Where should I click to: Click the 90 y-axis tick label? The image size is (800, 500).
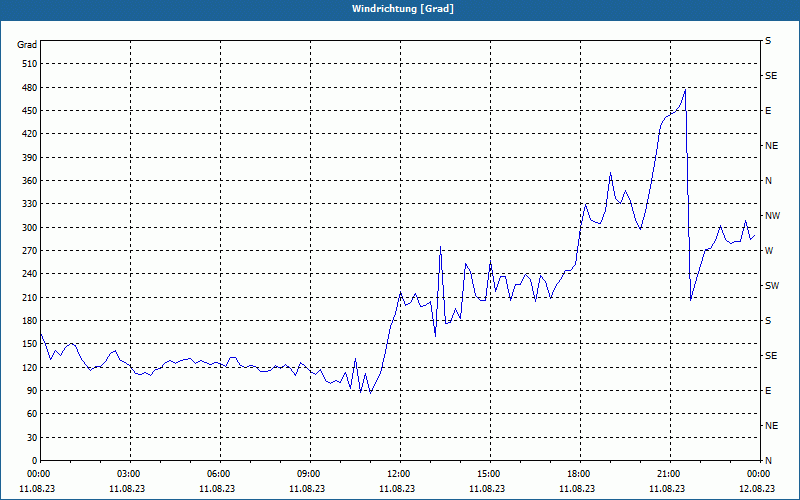(32, 390)
